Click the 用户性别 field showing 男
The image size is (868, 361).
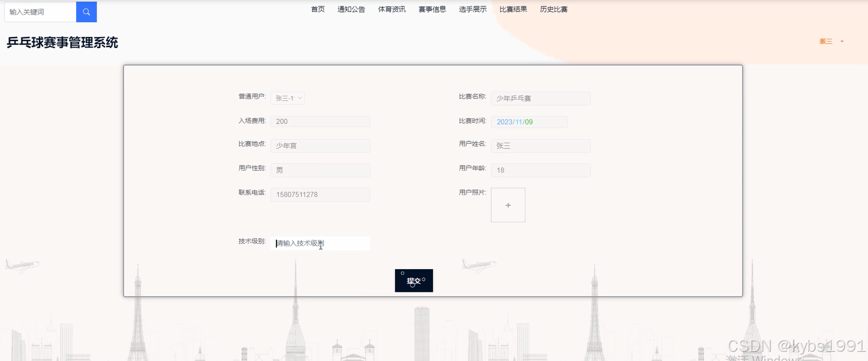[320, 170]
